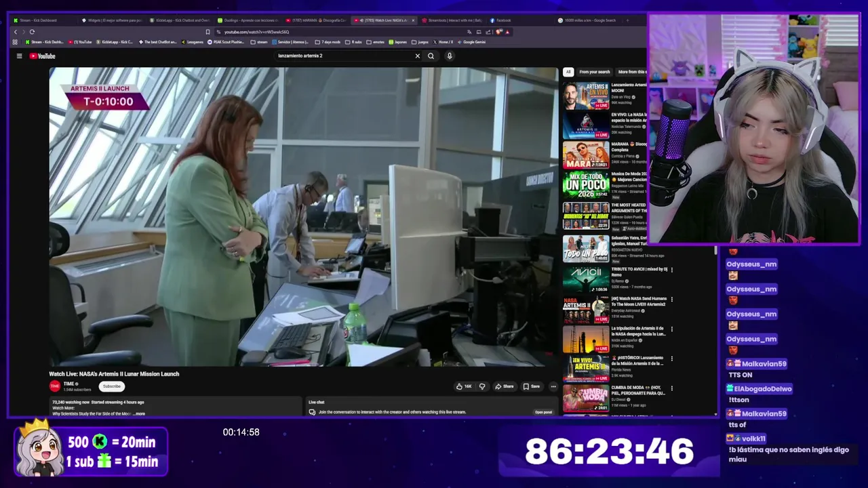This screenshot has width=868, height=488.
Task: Open the Home / X bookmark
Action: 443,42
